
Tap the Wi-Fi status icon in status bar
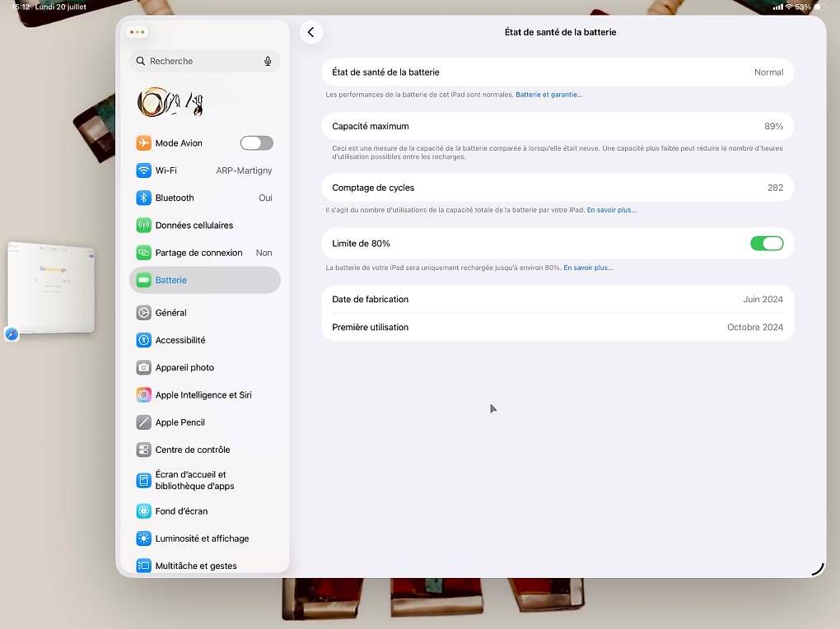[x=789, y=7]
